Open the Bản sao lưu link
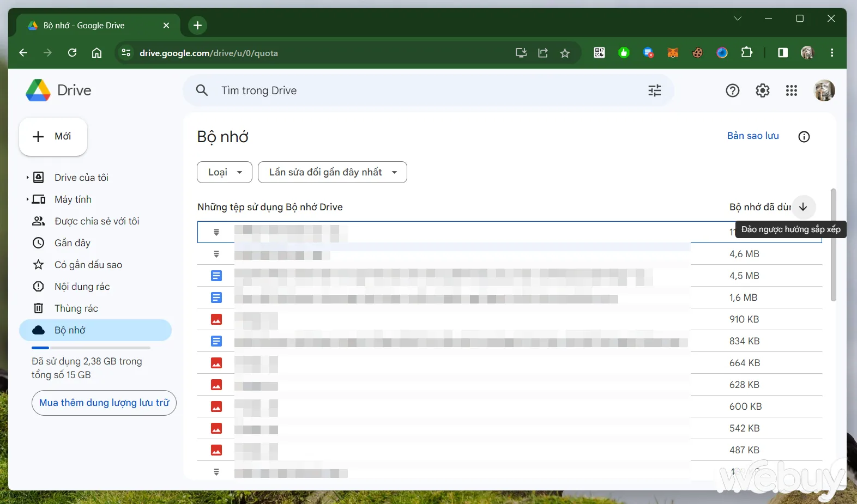 click(x=752, y=136)
